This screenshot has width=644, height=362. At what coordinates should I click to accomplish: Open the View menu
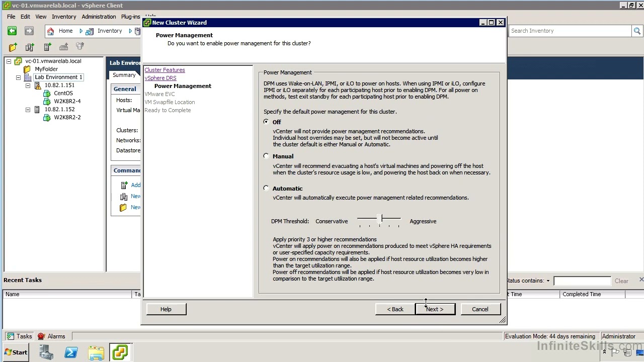pyautogui.click(x=41, y=17)
